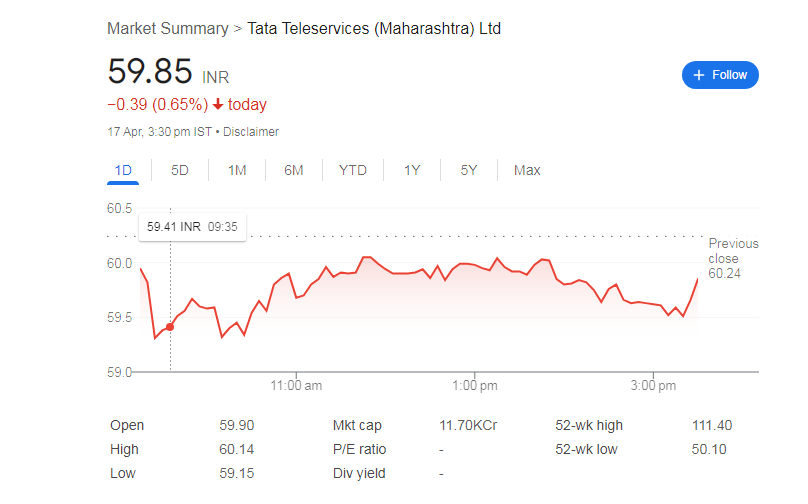This screenshot has height=504, width=808.
Task: Click the 52-wk high value
Action: [711, 425]
